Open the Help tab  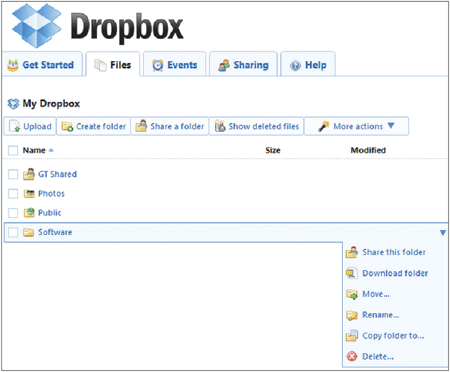[308, 64]
